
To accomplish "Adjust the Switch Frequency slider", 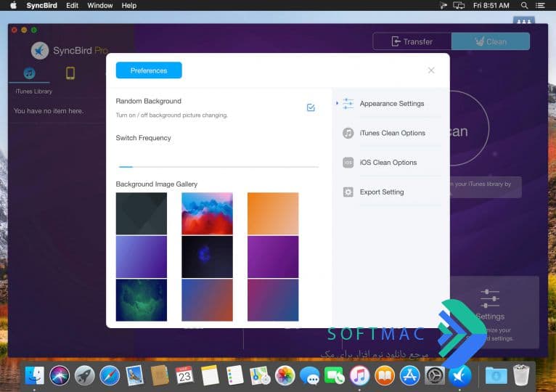I will coord(217,166).
